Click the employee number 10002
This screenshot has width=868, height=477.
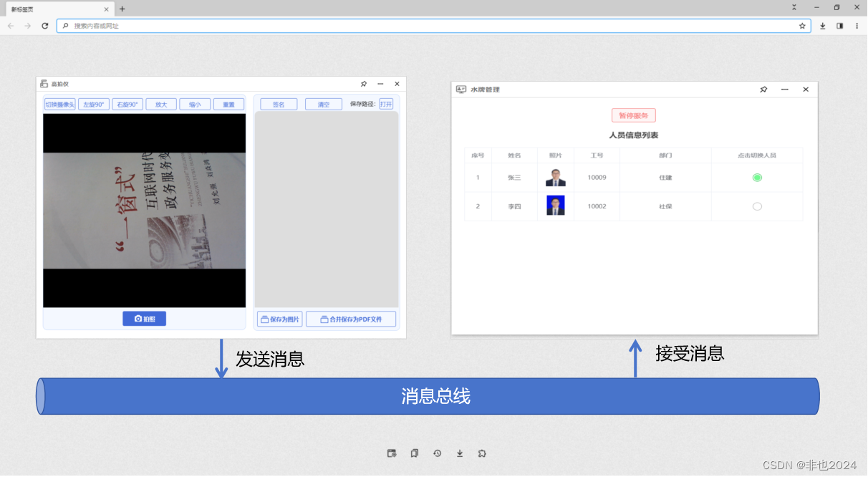[x=597, y=206]
